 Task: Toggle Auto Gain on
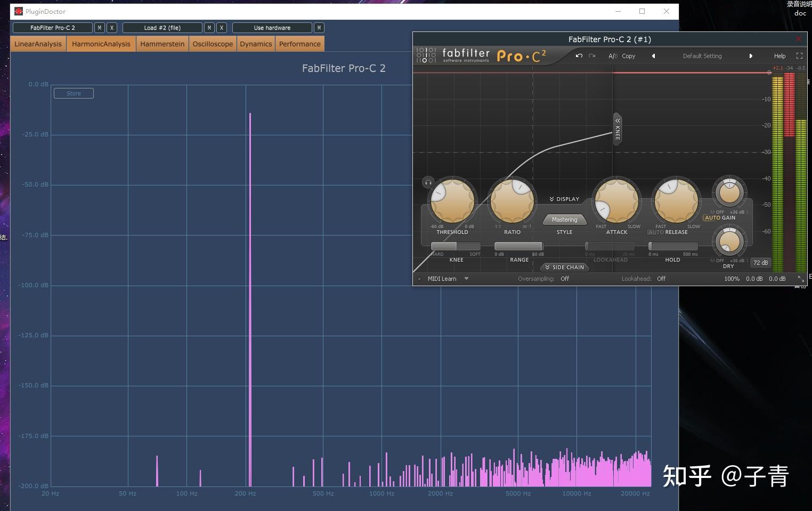tap(720, 217)
